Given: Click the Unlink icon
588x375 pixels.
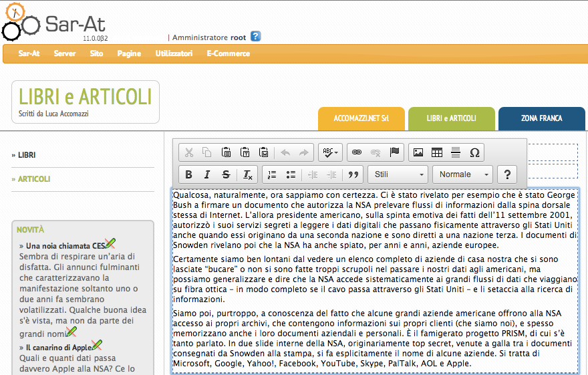Looking at the screenshot, I should pyautogui.click(x=376, y=152).
